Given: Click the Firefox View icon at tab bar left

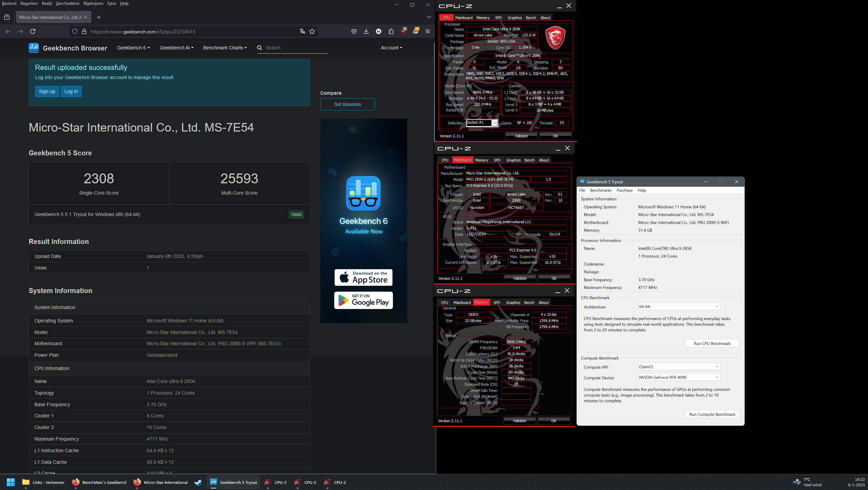Looking at the screenshot, I should click(x=7, y=17).
